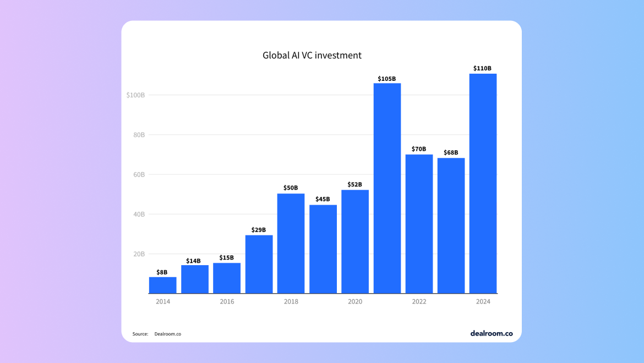This screenshot has width=644, height=363.
Task: Click the 60B y-axis label
Action: click(139, 175)
